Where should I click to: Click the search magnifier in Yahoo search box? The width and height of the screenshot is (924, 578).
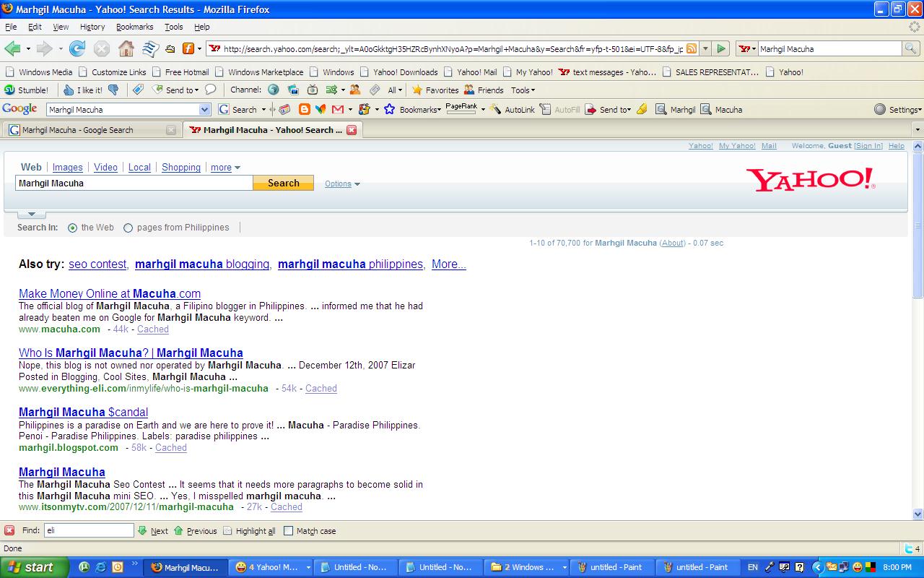tap(911, 48)
